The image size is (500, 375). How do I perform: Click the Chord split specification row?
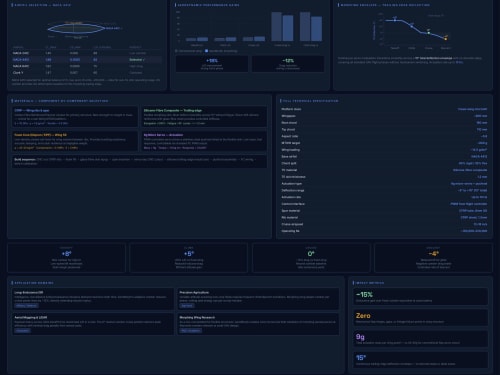click(384, 163)
